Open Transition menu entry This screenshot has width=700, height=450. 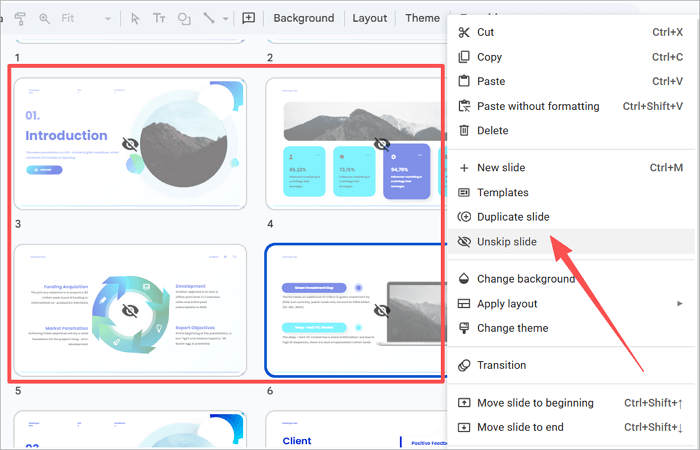tap(571, 365)
